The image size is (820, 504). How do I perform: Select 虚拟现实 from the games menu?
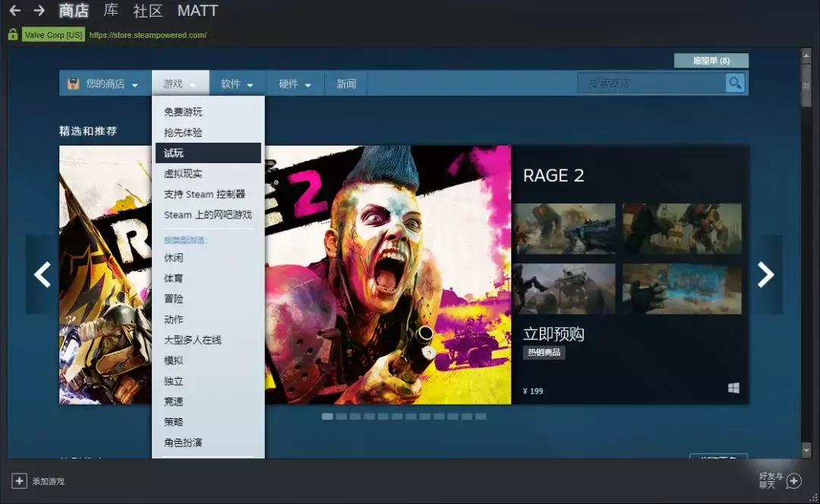[183, 174]
